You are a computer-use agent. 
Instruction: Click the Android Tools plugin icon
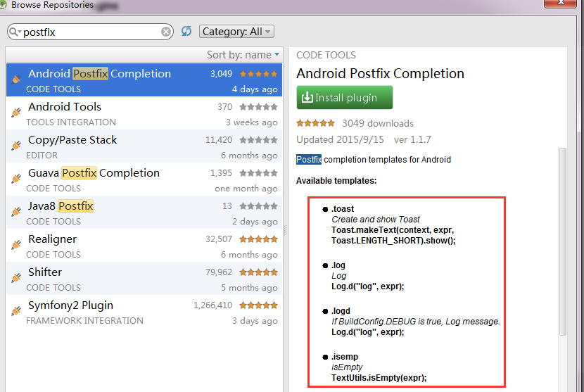coord(16,112)
